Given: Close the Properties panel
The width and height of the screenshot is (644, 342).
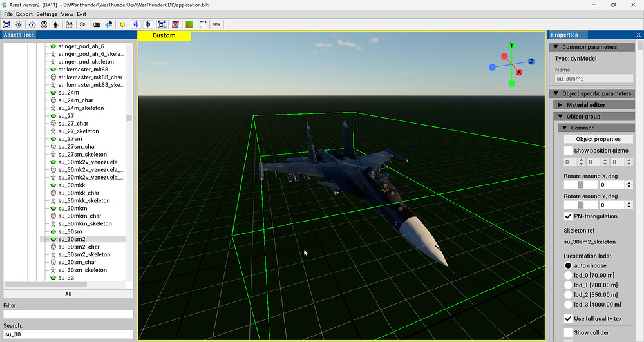Looking at the screenshot, I should 638,35.
